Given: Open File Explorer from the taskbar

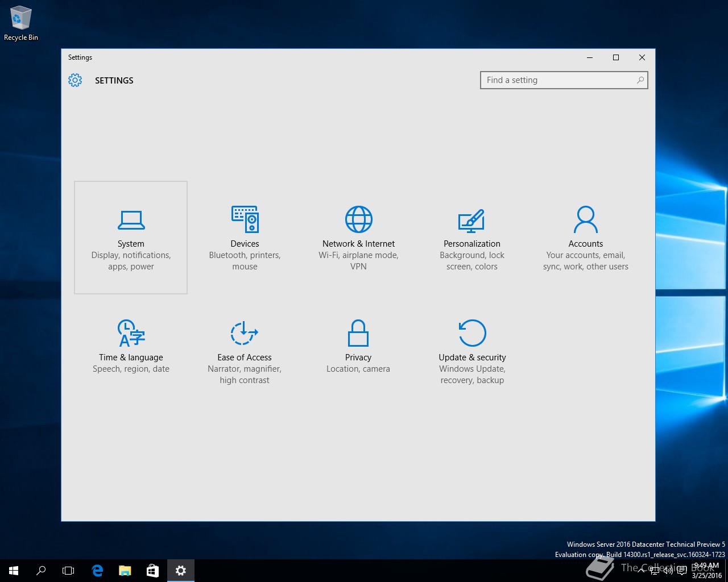Looking at the screenshot, I should pyautogui.click(x=125, y=571).
